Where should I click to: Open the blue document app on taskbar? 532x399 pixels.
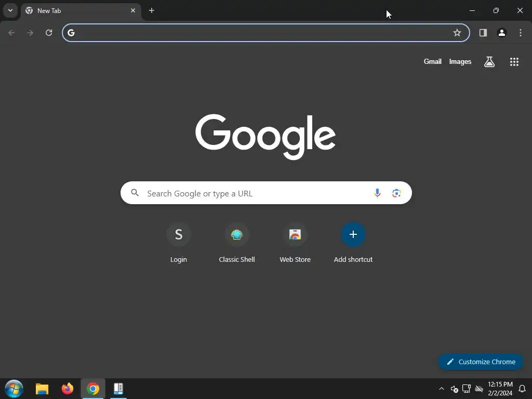point(118,389)
